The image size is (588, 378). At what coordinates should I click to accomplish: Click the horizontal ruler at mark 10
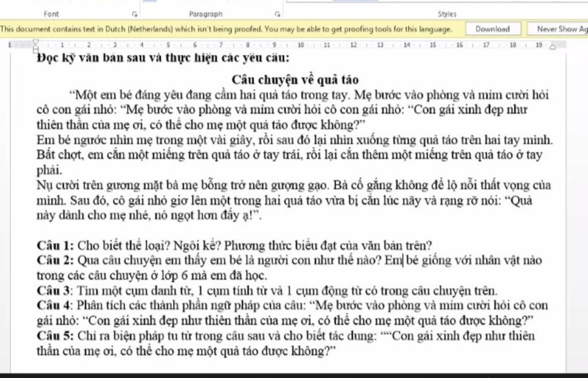(x=301, y=45)
